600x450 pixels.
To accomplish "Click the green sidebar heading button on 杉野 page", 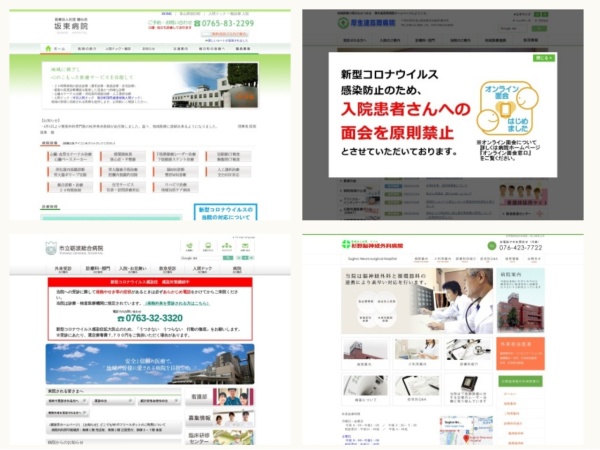I will click(520, 381).
